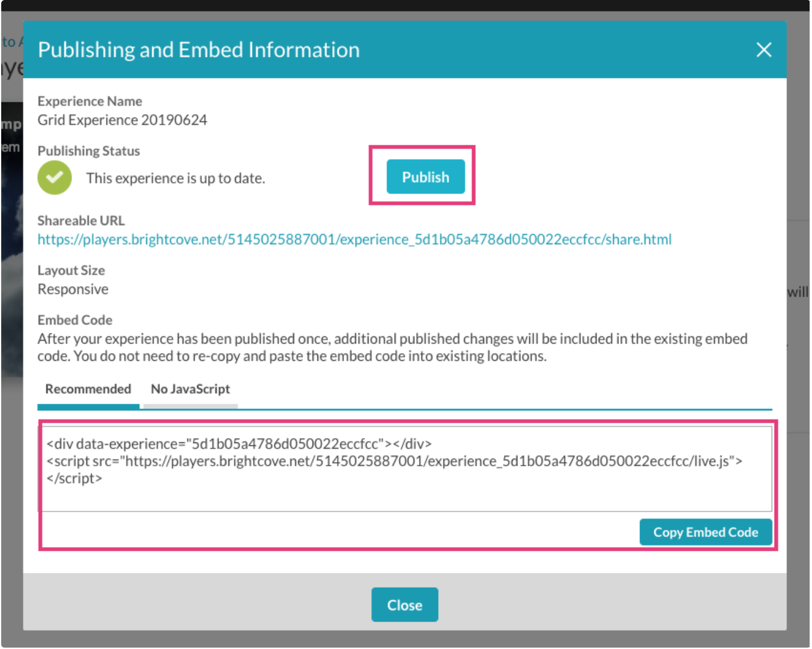Select the Grid Experience 20190624 name text
The width and height of the screenshot is (812, 649).
click(122, 120)
